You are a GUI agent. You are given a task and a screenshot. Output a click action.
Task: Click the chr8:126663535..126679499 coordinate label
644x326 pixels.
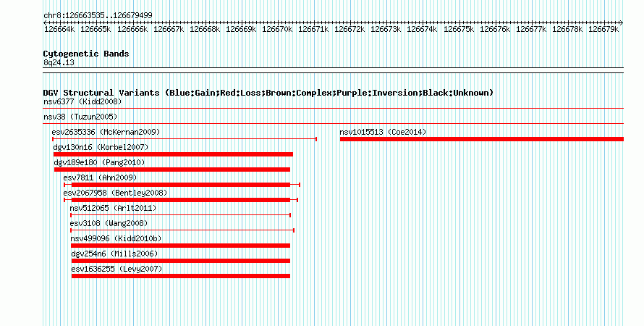click(x=98, y=15)
